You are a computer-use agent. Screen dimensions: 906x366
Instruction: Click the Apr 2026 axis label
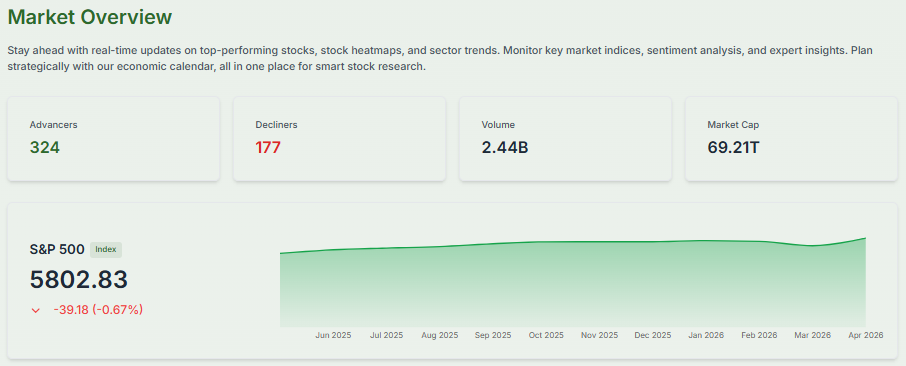pyautogui.click(x=866, y=335)
